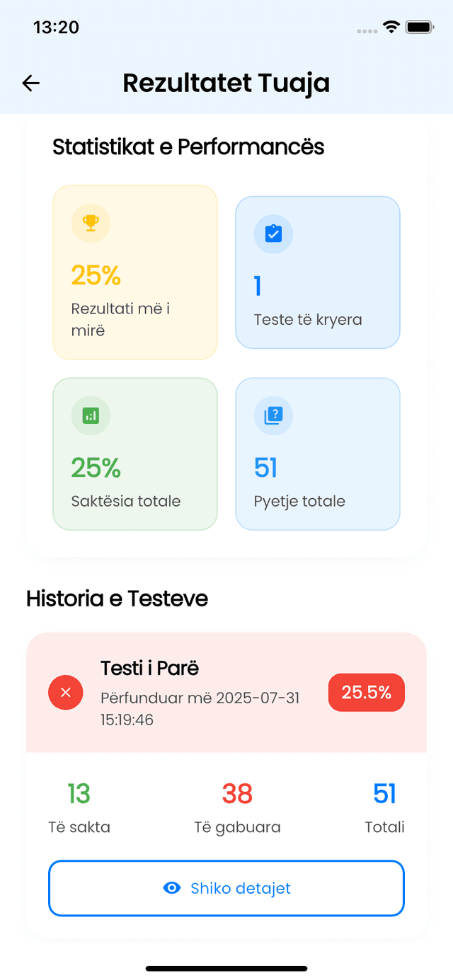Screen dimensions: 453x980
Task: Tap the 13 Të sakta count
Action: (x=79, y=794)
